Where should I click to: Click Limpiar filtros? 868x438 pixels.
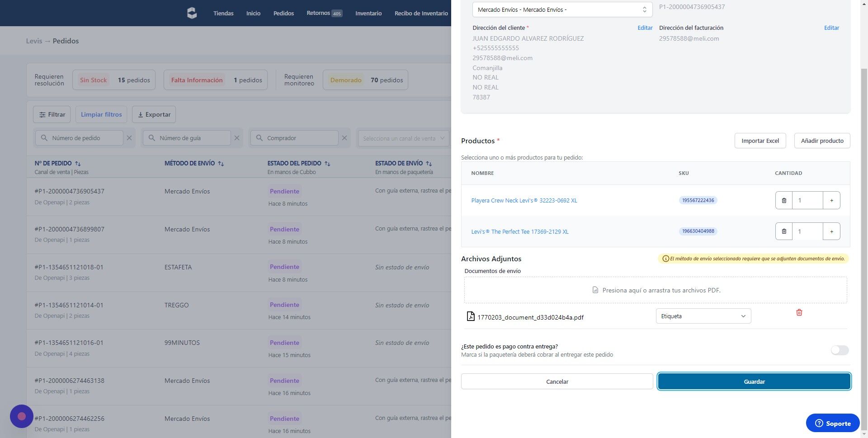click(101, 114)
